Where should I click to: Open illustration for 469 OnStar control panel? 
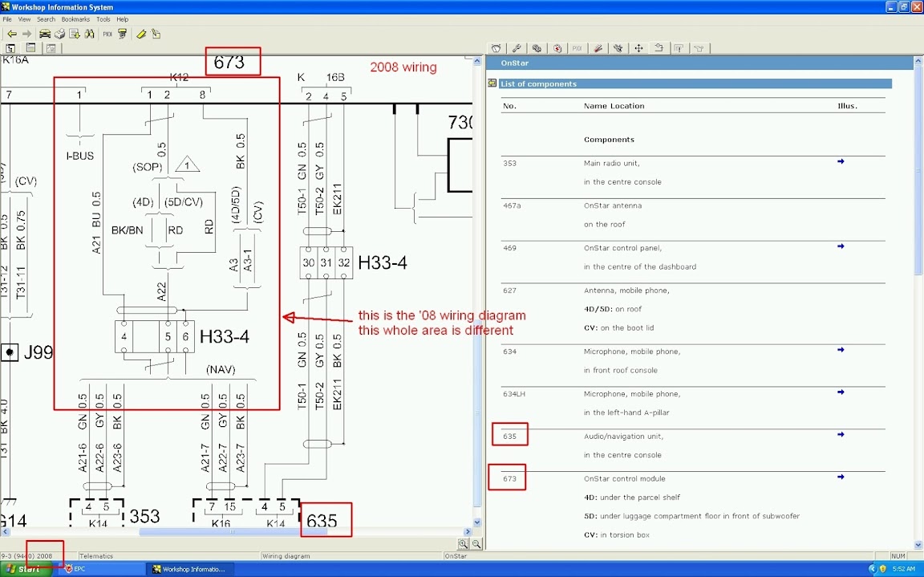(x=841, y=246)
